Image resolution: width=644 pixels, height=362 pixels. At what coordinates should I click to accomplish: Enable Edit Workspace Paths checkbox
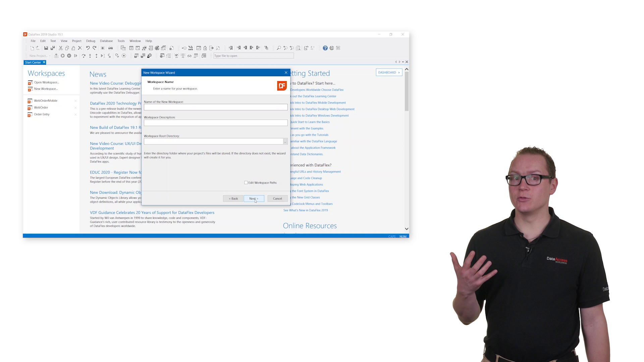tap(246, 183)
